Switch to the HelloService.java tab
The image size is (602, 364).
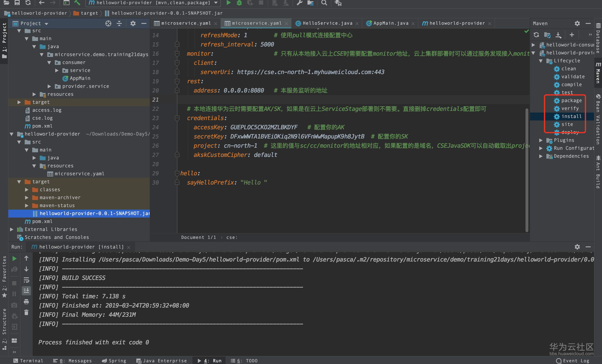pyautogui.click(x=327, y=23)
